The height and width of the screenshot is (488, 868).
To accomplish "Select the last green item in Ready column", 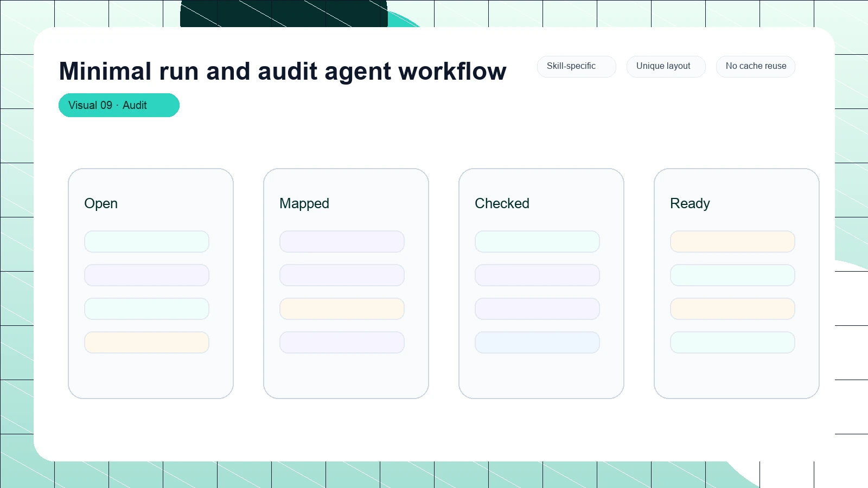I will (x=732, y=343).
